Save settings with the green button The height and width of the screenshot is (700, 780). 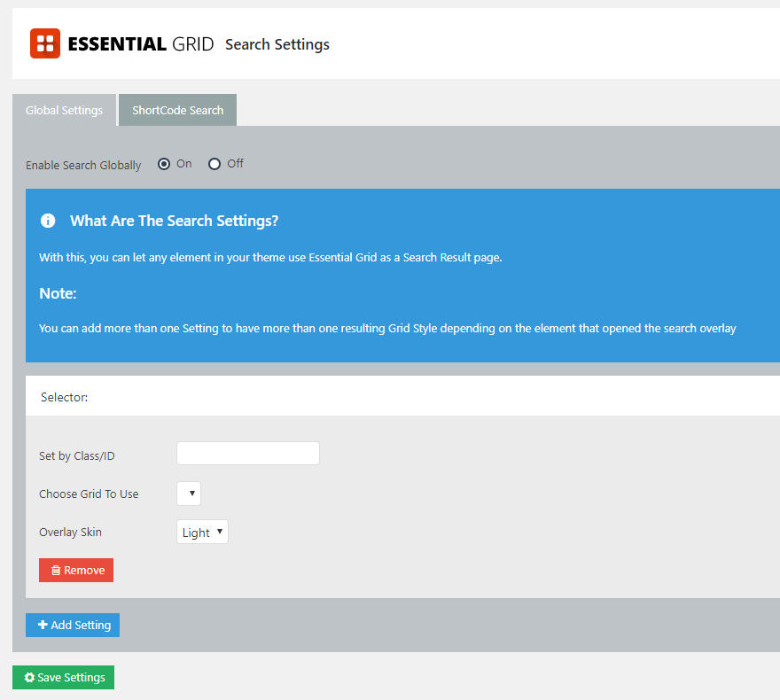click(63, 678)
